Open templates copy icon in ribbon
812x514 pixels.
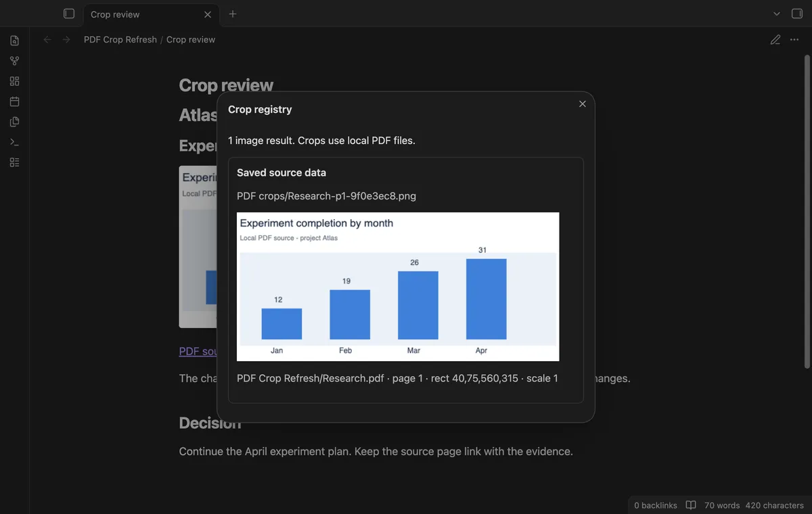[x=14, y=122]
